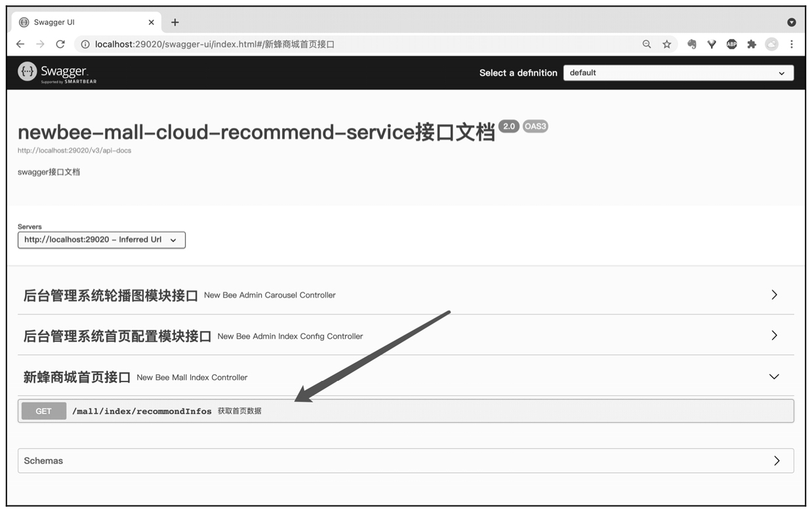Bookmark this page with the star
The height and width of the screenshot is (512, 812).
tap(667, 44)
